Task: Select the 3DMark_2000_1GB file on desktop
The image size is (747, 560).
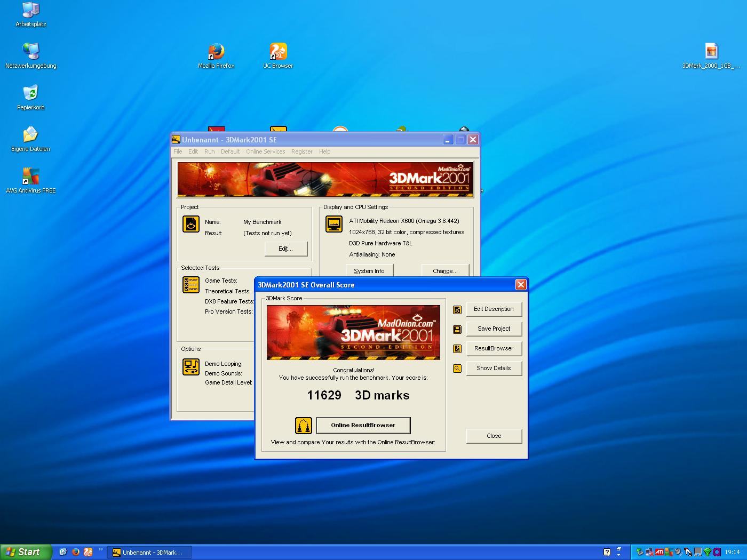Action: pos(711,56)
